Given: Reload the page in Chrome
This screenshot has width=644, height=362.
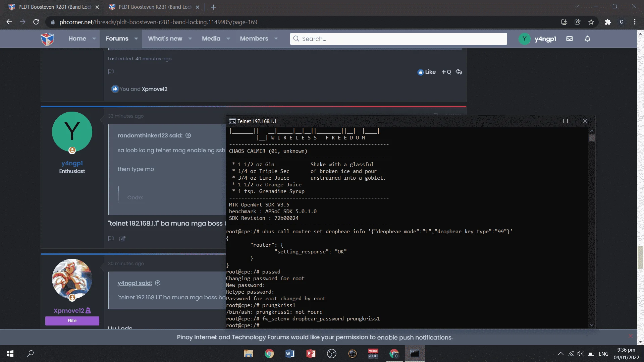Looking at the screenshot, I should (x=36, y=22).
